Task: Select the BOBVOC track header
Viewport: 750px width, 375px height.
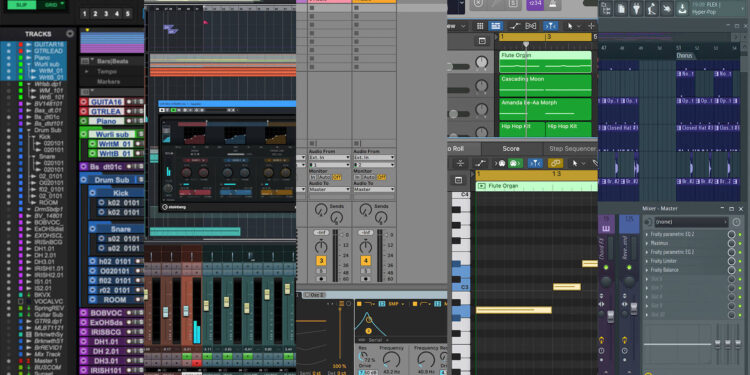Action: 106,313
